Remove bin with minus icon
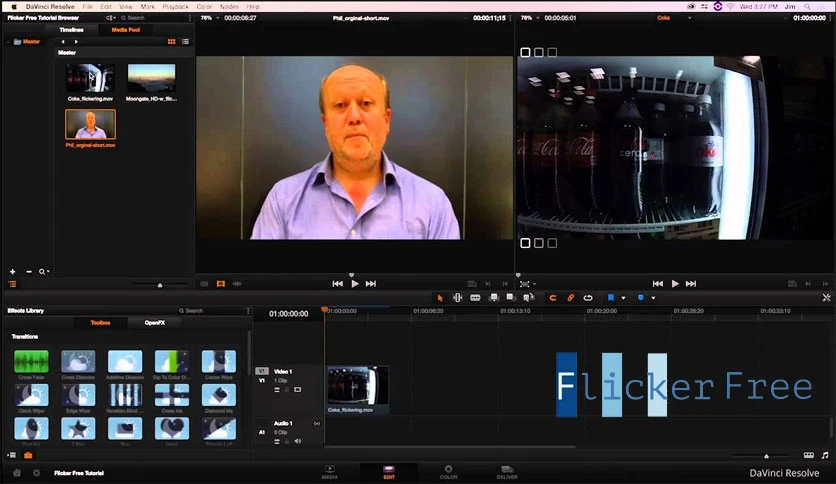The width and height of the screenshot is (836, 484). tap(29, 272)
